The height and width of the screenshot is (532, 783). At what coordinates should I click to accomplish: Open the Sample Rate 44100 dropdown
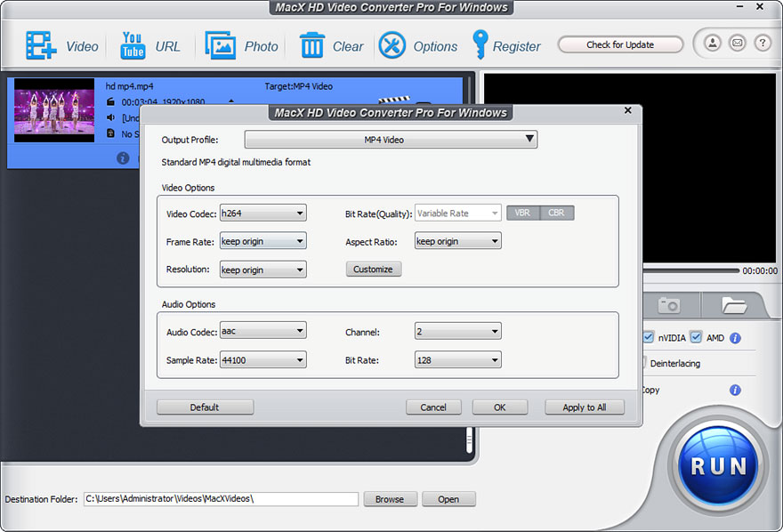pyautogui.click(x=262, y=359)
